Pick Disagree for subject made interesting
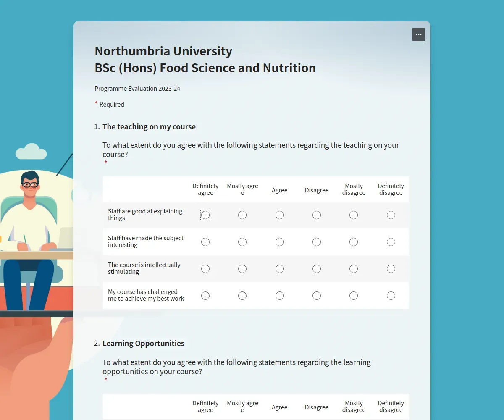 tap(317, 242)
